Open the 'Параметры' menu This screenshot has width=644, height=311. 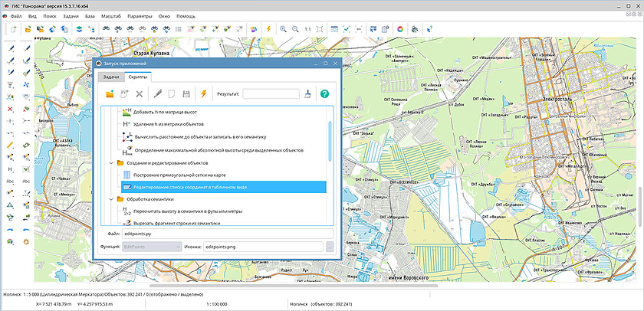[140, 15]
